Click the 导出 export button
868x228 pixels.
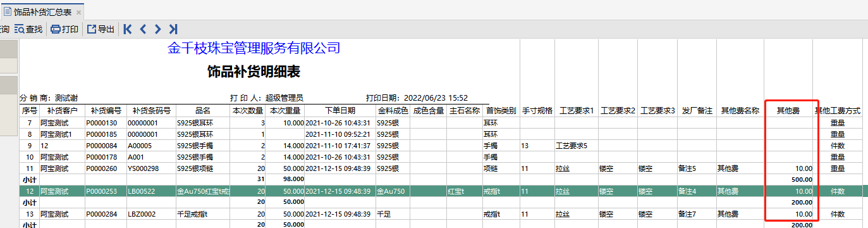click(x=101, y=29)
